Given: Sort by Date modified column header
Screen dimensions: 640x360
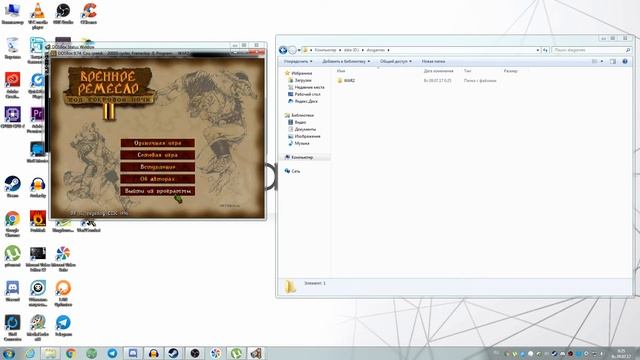Looking at the screenshot, I should [x=438, y=71].
